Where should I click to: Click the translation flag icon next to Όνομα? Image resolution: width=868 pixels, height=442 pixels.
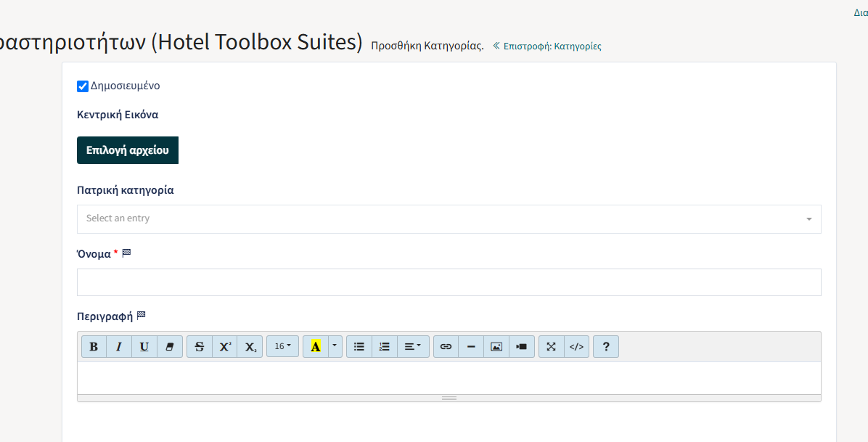pyautogui.click(x=126, y=253)
